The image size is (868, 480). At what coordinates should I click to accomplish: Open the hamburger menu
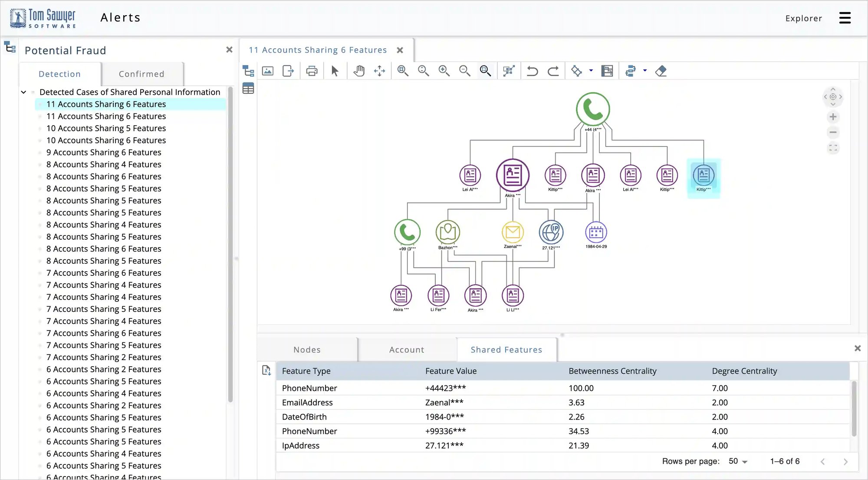[845, 18]
